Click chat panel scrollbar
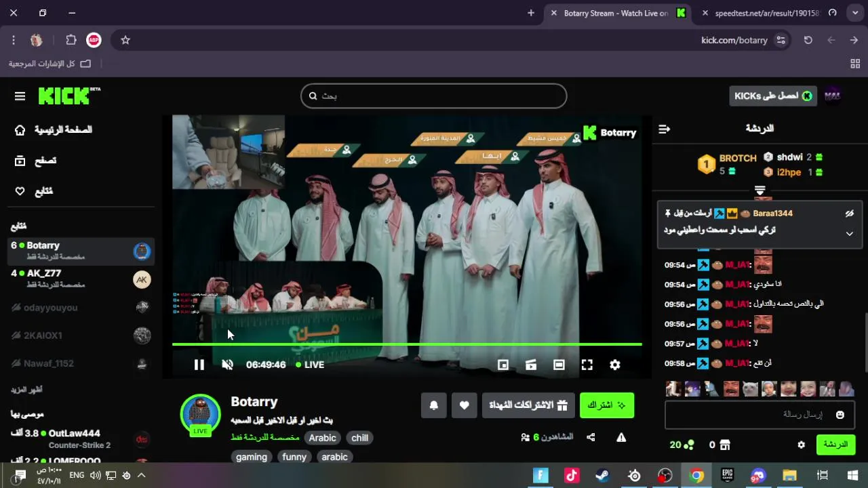 click(865, 342)
